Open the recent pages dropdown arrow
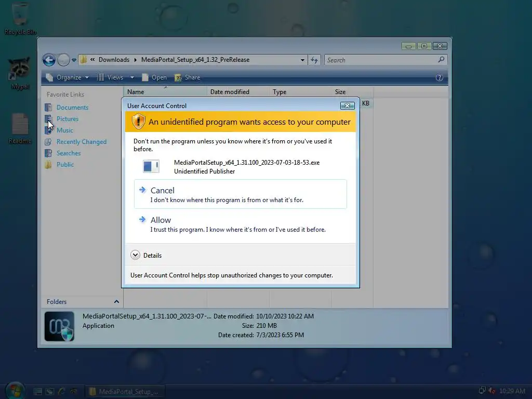This screenshot has height=399, width=532. [x=74, y=60]
